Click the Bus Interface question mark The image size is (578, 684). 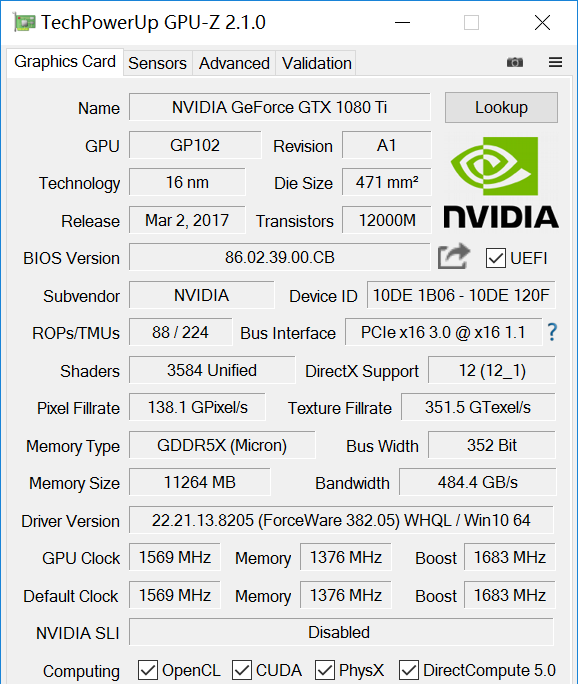[552, 332]
